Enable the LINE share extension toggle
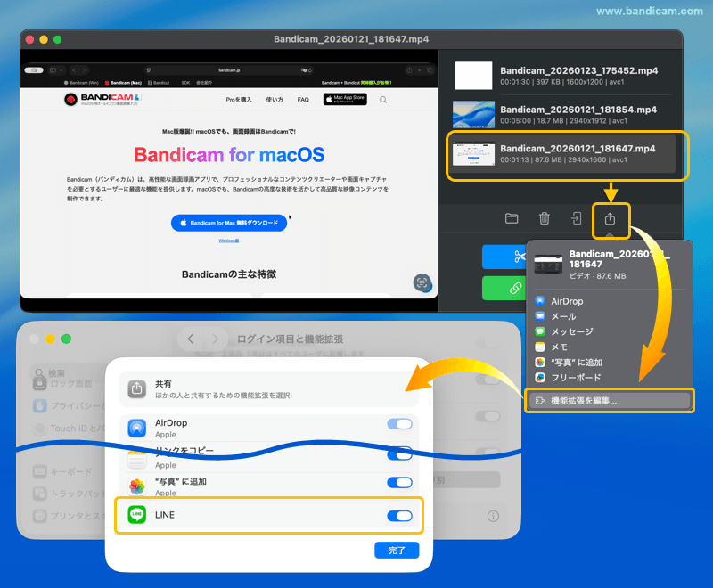The width and height of the screenshot is (713, 588). pos(399,515)
